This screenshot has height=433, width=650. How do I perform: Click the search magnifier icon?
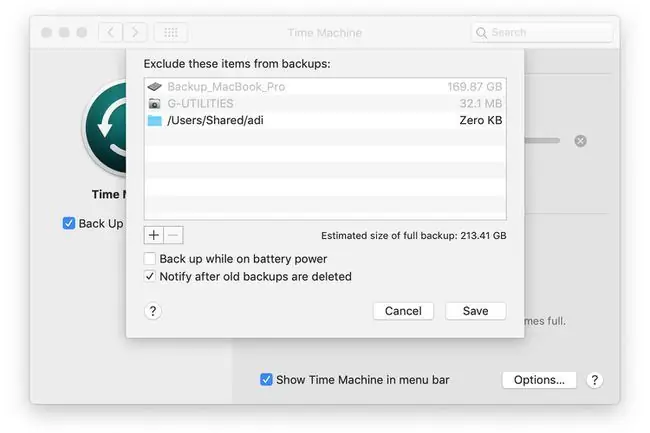pyautogui.click(x=481, y=33)
